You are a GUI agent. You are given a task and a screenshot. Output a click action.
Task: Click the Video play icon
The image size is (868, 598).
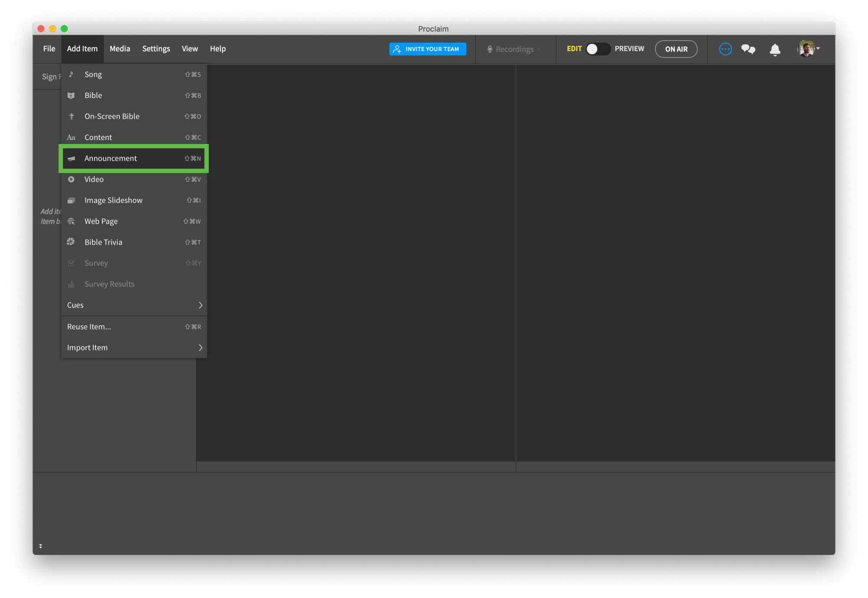[x=71, y=179]
